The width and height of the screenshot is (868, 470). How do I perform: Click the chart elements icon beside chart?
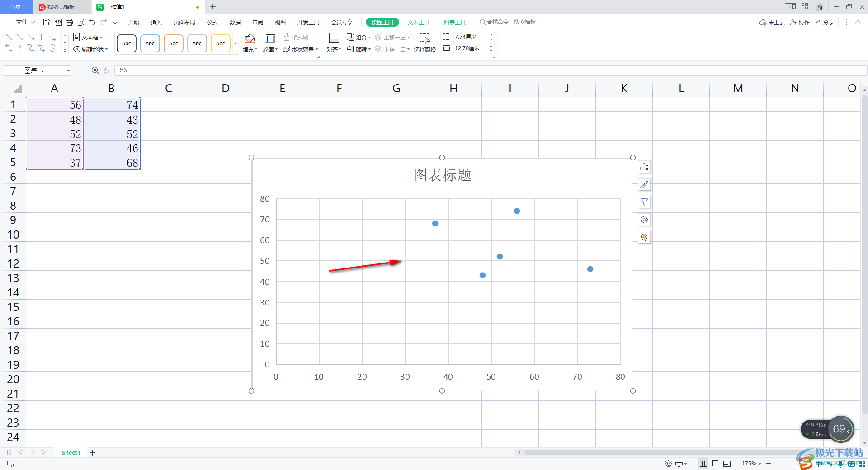644,167
